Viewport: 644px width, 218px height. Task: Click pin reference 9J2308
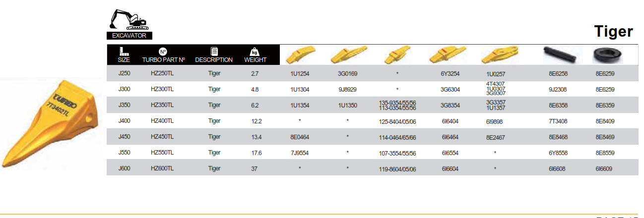click(x=558, y=90)
